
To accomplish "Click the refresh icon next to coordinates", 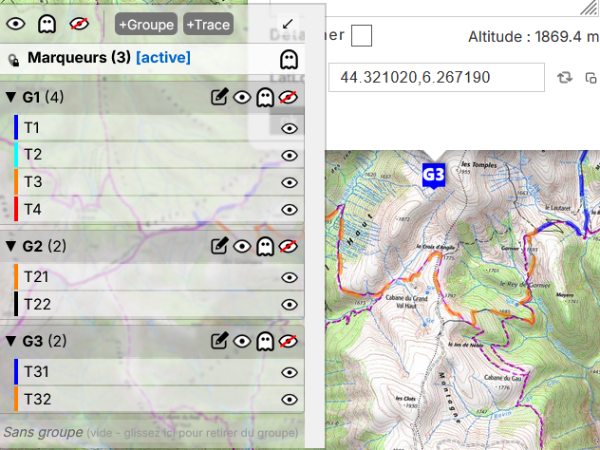I will (565, 77).
